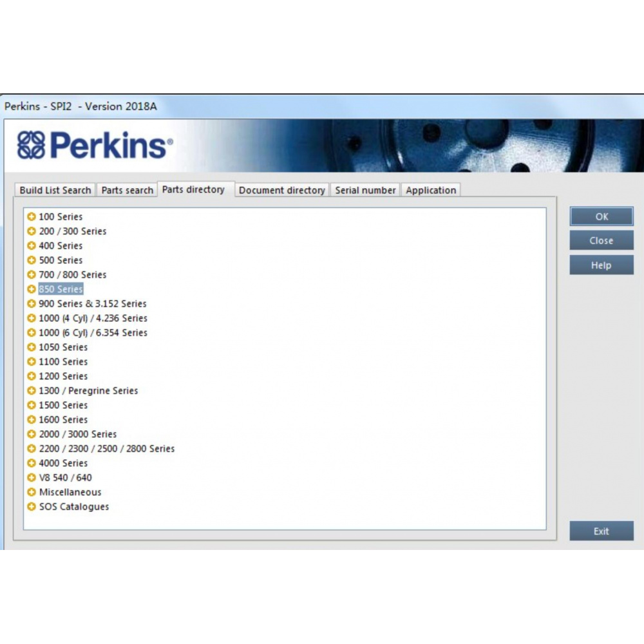The width and height of the screenshot is (644, 644).
Task: Select the '1500 Series' row text
Action: point(63,405)
